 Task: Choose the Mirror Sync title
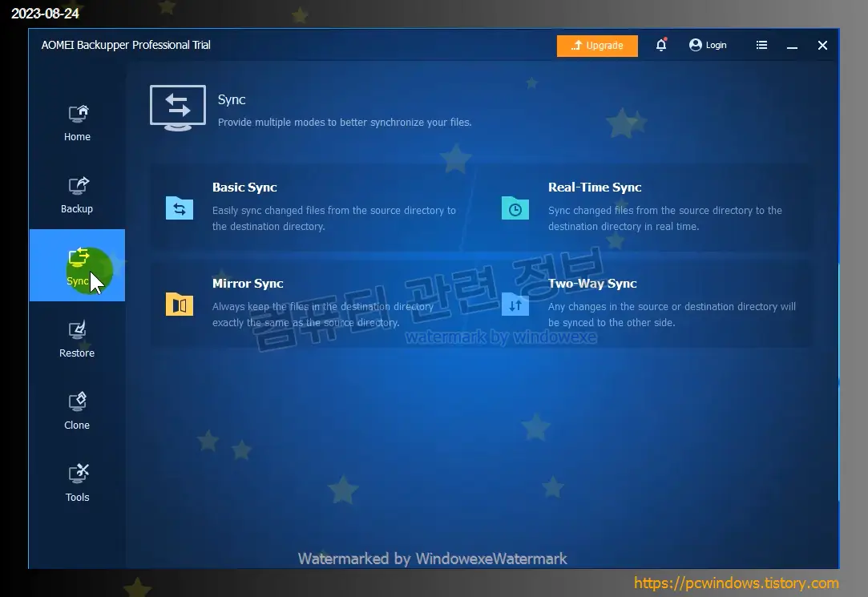pos(248,284)
